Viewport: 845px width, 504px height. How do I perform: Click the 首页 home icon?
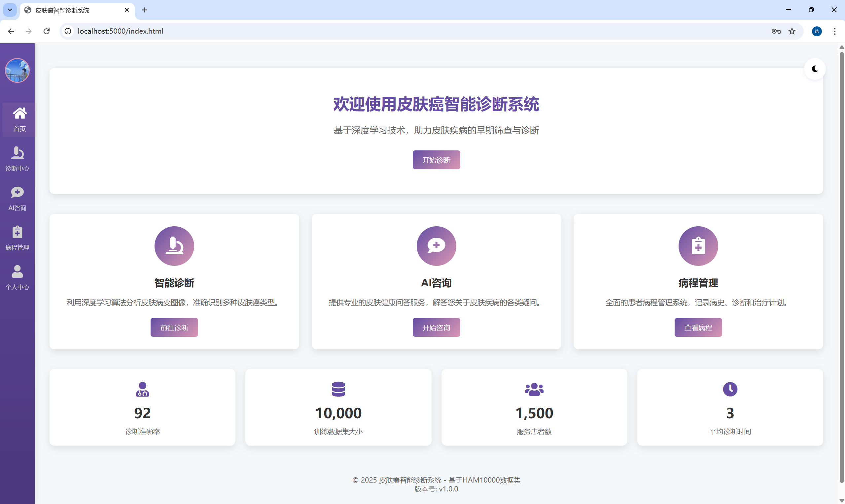[x=19, y=113]
